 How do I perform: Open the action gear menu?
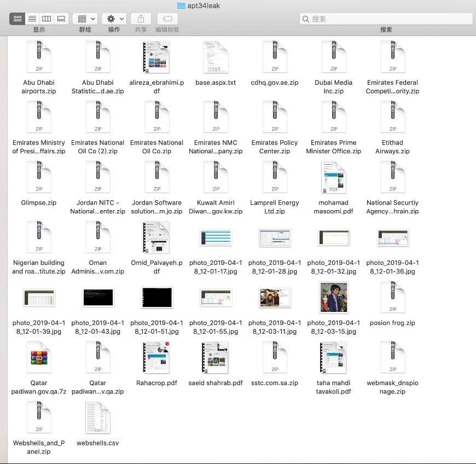coord(114,19)
